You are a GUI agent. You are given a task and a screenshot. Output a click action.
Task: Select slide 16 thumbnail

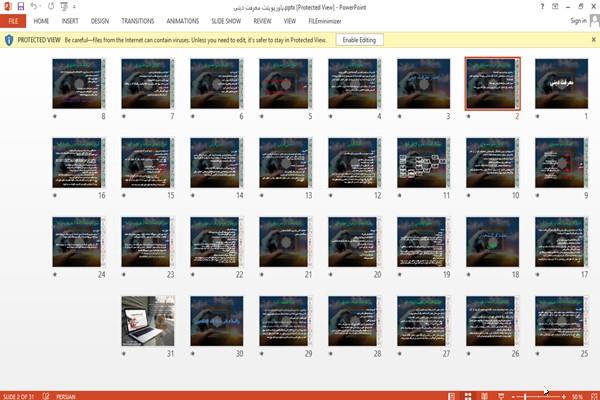coord(79,163)
